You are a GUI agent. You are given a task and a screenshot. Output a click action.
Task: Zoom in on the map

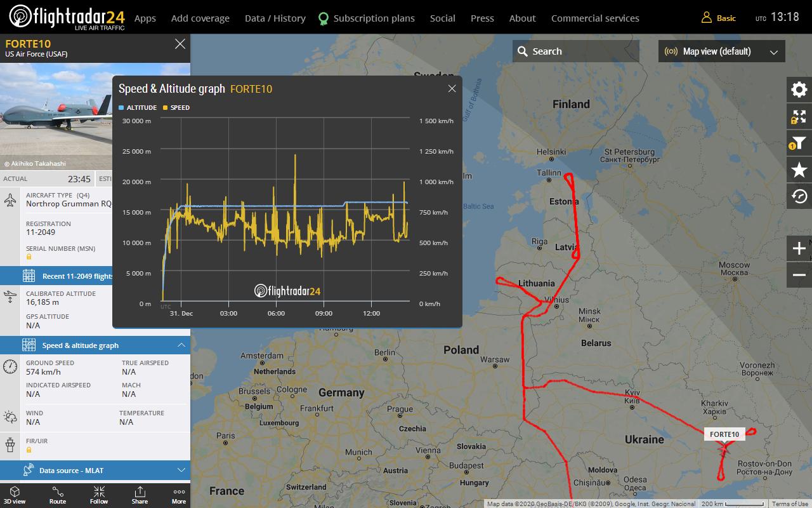799,248
